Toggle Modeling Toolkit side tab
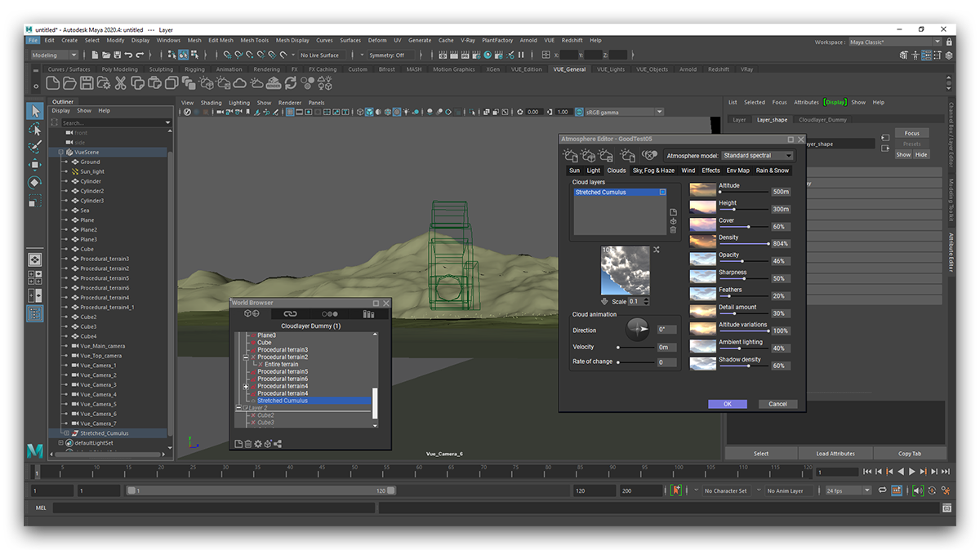The height and width of the screenshot is (550, 980). pos(951,199)
